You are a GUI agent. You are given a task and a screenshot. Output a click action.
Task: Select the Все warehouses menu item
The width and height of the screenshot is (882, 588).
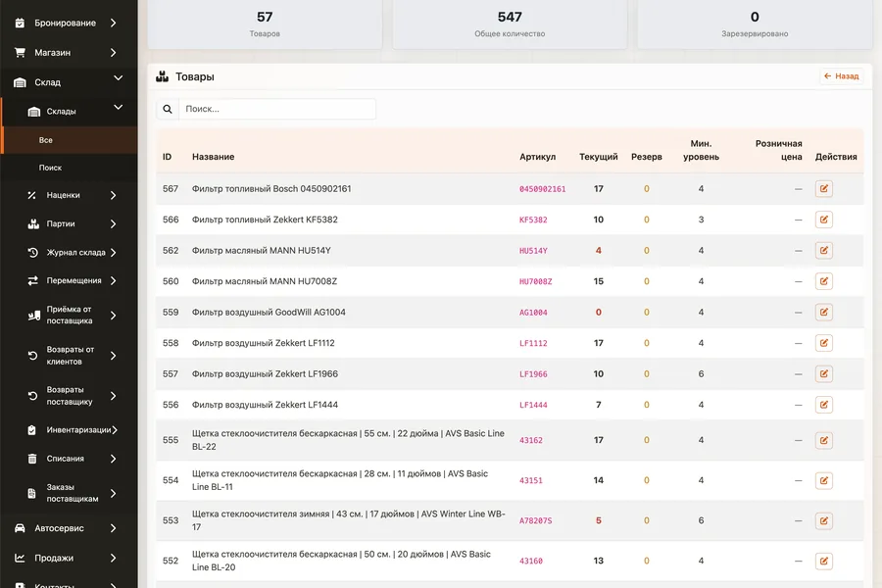click(70, 140)
